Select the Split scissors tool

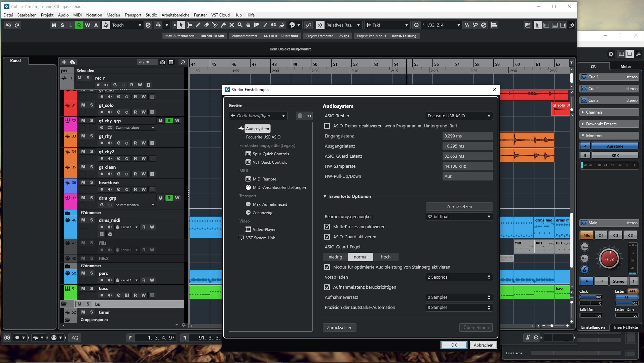(x=215, y=25)
